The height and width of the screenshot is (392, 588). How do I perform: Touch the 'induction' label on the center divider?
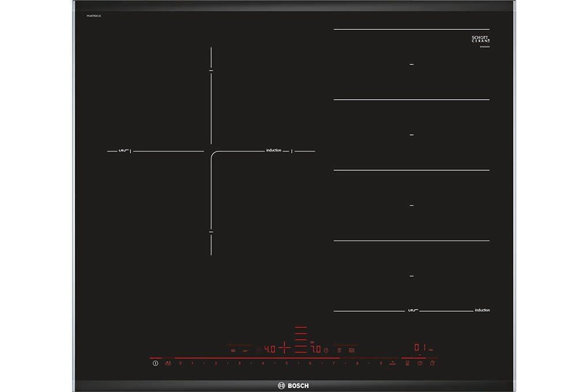[274, 150]
